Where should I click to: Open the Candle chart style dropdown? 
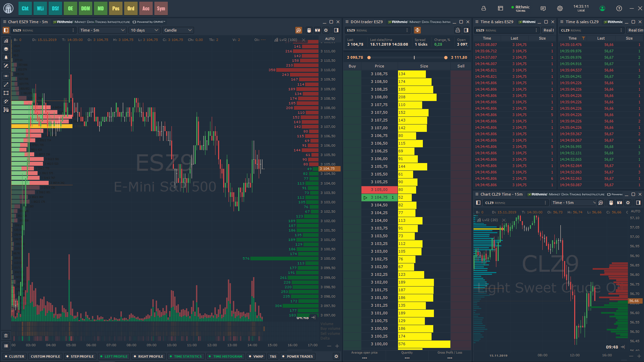pyautogui.click(x=178, y=30)
